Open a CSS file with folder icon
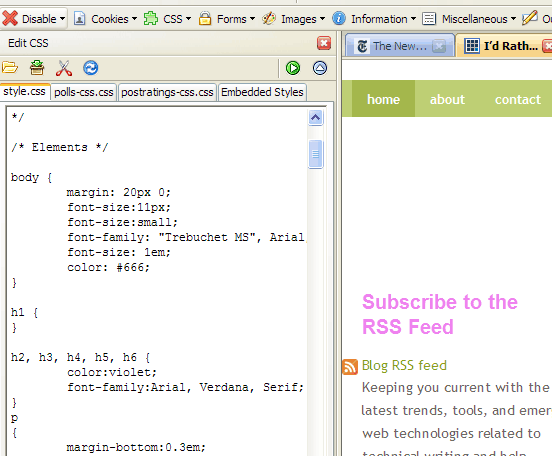 pyautogui.click(x=10, y=68)
